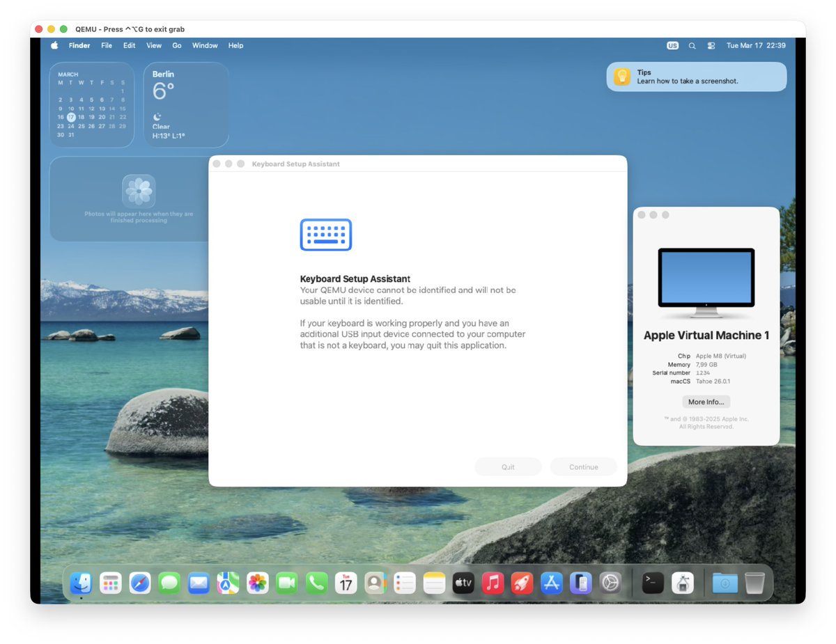Click the US input source indicator
This screenshot has height=644, width=836.
(x=672, y=45)
